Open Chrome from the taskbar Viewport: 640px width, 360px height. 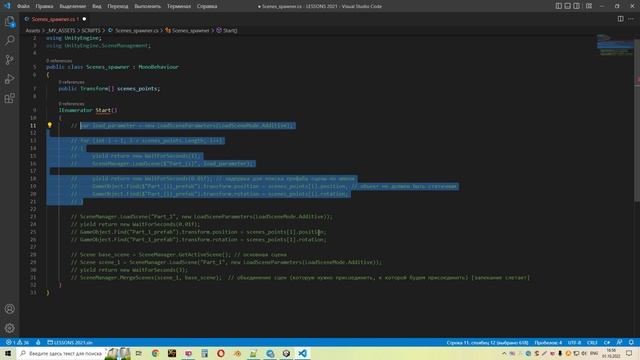click(x=155, y=353)
